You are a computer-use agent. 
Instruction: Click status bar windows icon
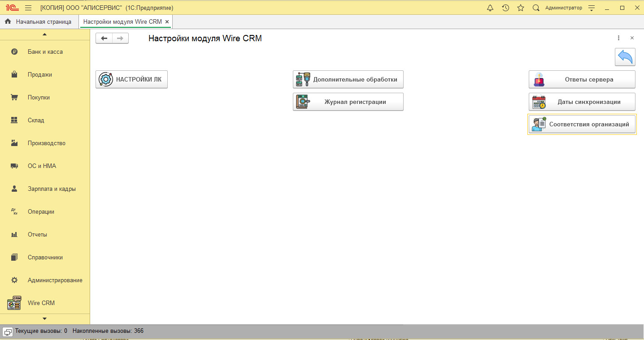(8, 331)
